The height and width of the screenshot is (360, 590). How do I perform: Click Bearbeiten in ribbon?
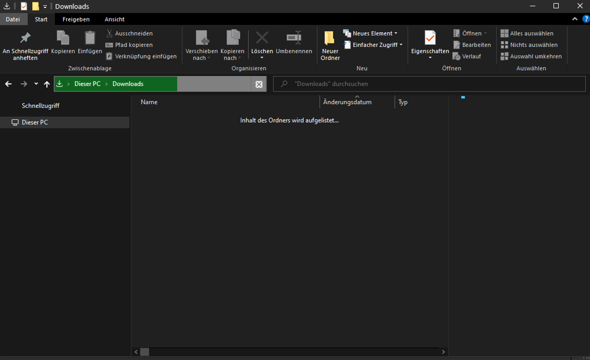click(x=472, y=45)
